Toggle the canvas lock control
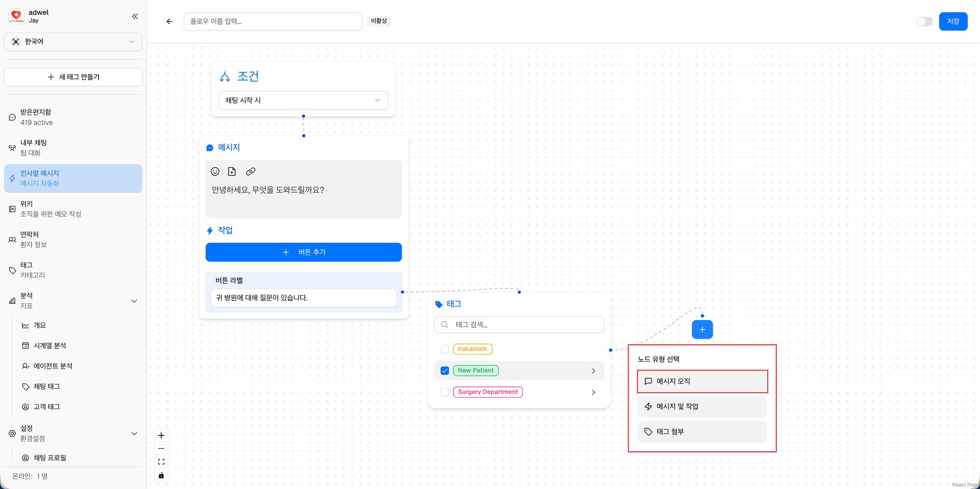The image size is (980, 489). point(161,476)
